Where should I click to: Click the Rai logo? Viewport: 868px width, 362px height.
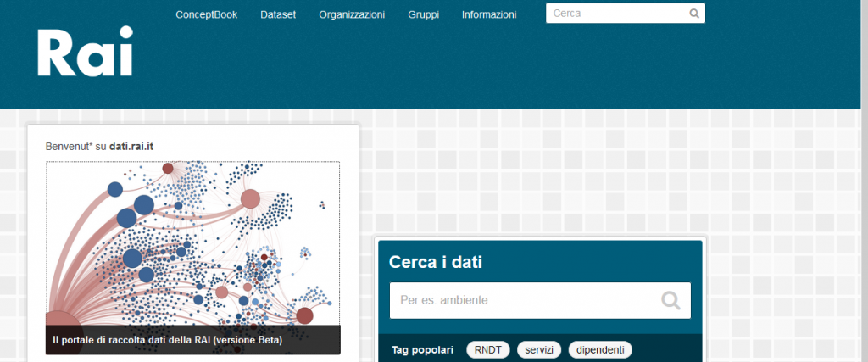click(86, 51)
